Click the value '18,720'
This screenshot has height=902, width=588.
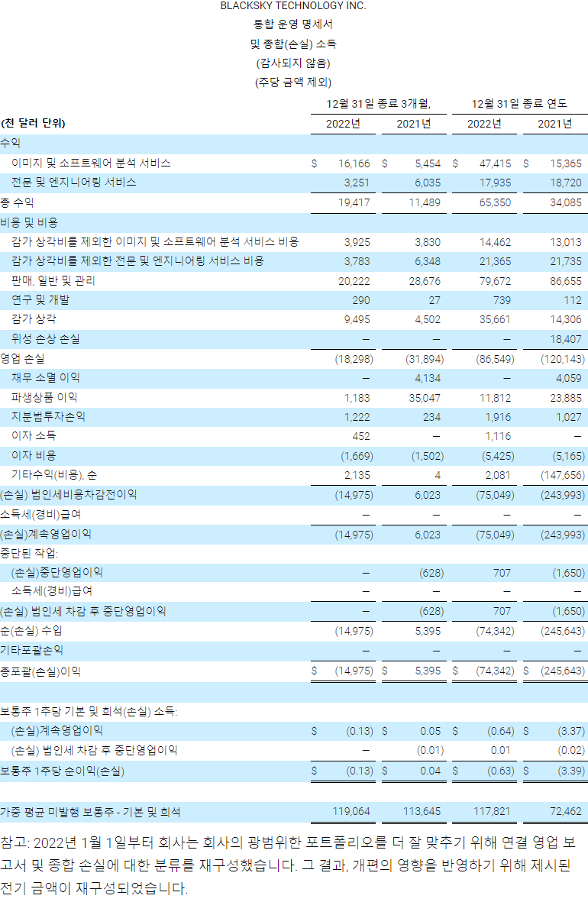(566, 183)
